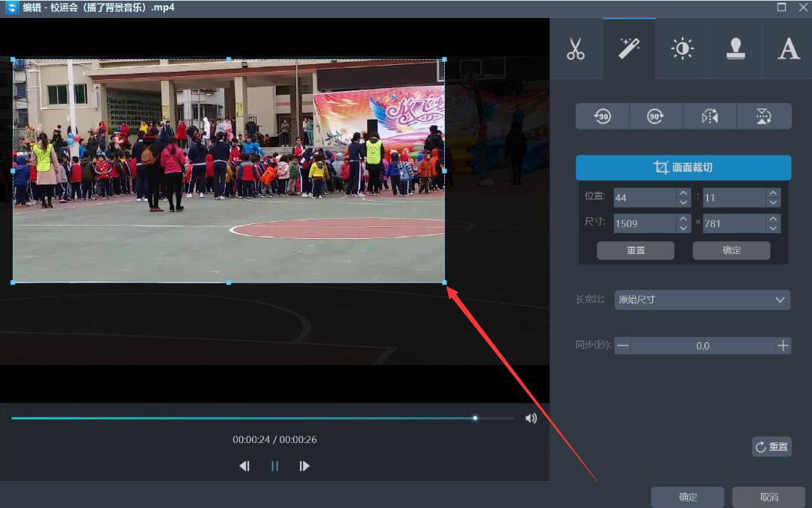Viewport: 812px width, 508px height.
Task: Open the watermark stamp tab
Action: 736,49
